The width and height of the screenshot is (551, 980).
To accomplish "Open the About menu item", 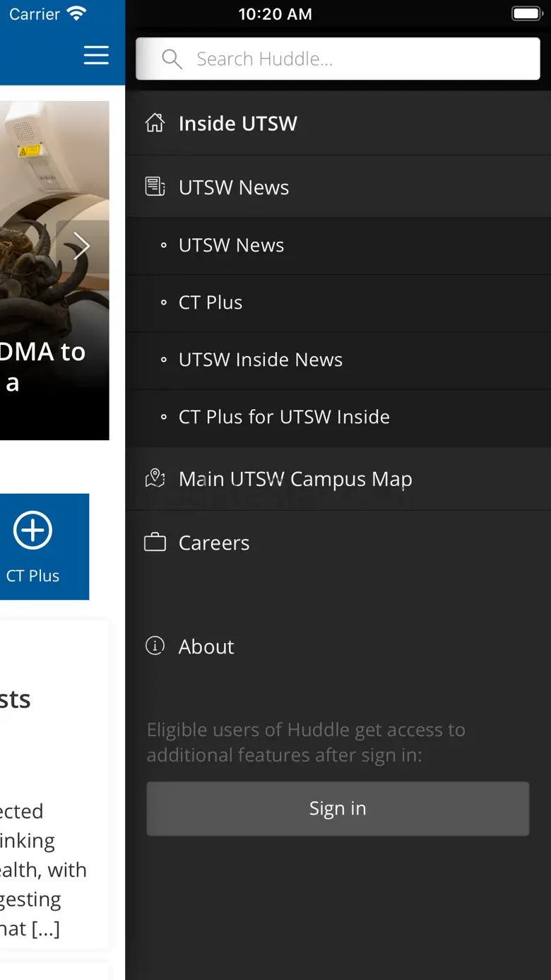I will pyautogui.click(x=338, y=646).
